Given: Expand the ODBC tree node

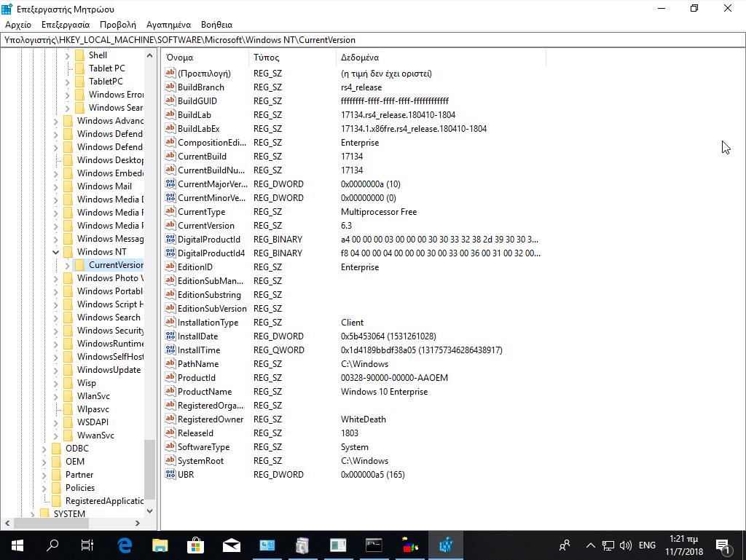Looking at the screenshot, I should (44, 449).
